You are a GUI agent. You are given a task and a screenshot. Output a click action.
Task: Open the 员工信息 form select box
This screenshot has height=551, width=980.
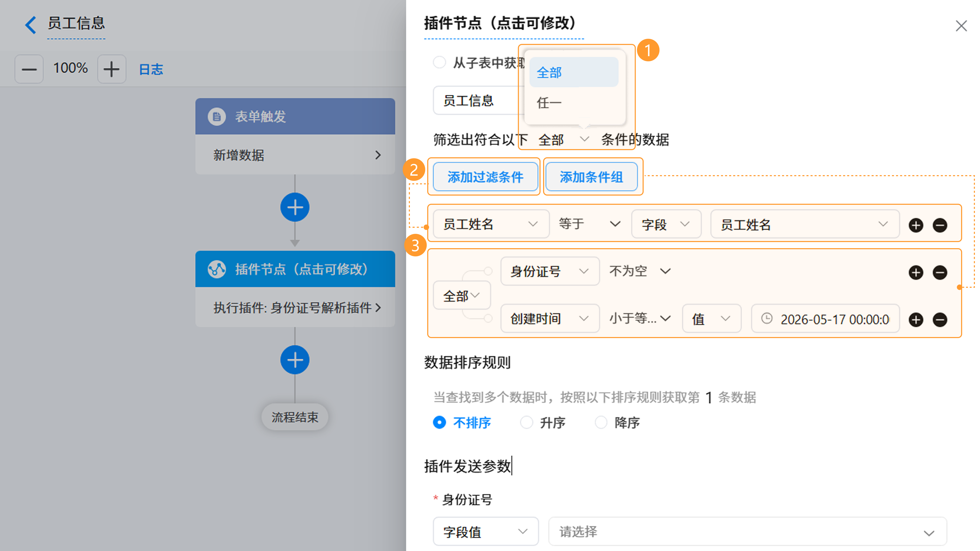tap(479, 100)
